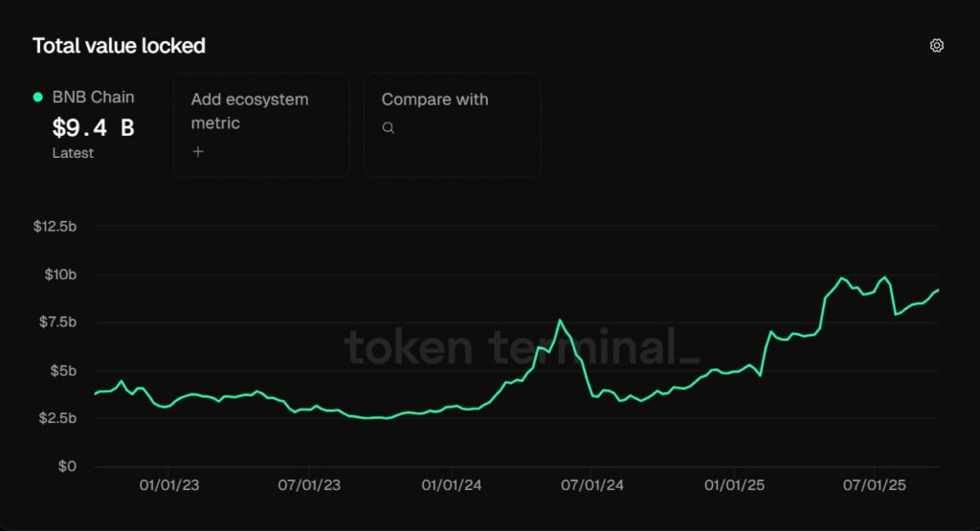Click the $10b y-axis label

click(58, 275)
